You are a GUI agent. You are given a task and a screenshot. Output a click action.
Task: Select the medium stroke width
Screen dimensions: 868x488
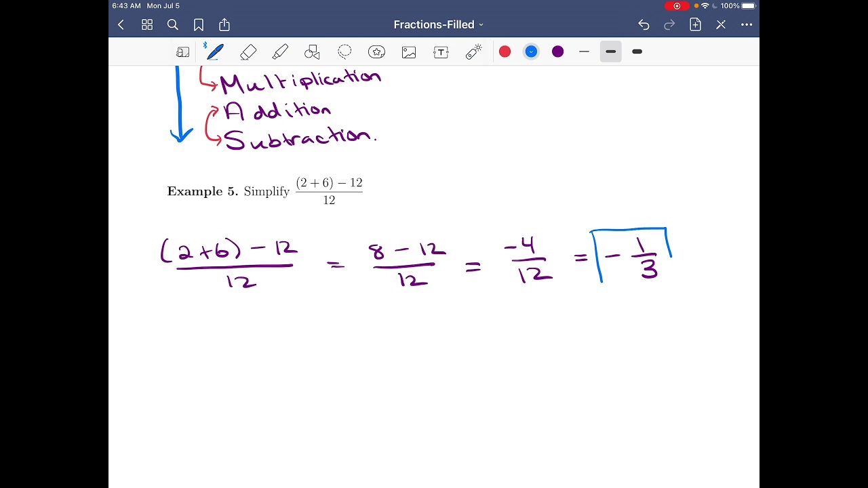click(x=610, y=52)
